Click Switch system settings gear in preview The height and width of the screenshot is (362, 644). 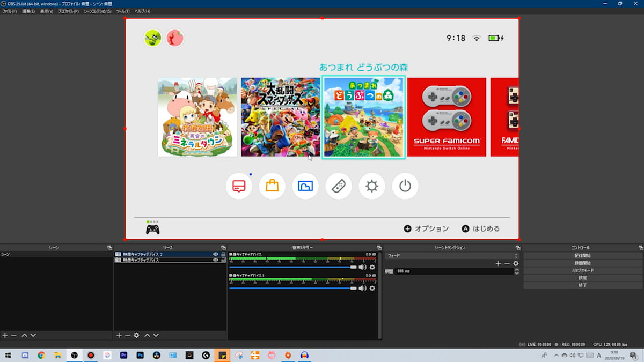tap(372, 186)
